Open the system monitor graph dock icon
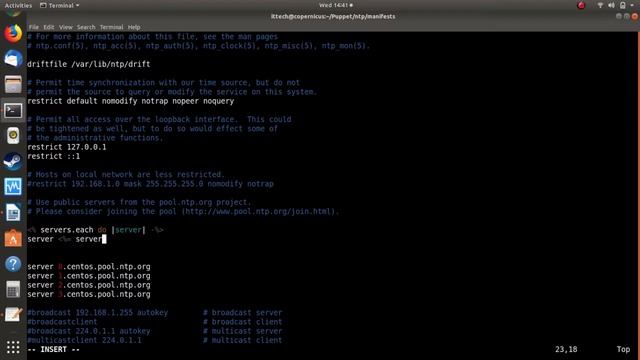 (13, 187)
